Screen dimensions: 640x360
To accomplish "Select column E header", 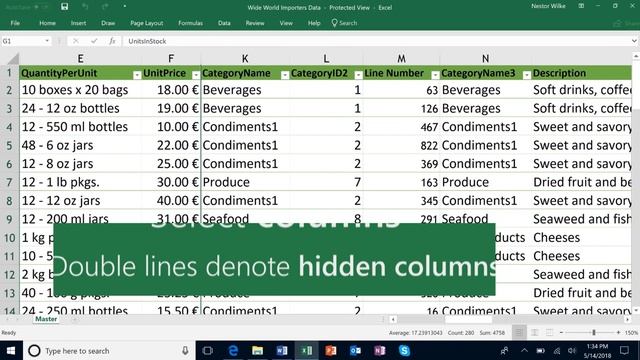I will (80, 58).
